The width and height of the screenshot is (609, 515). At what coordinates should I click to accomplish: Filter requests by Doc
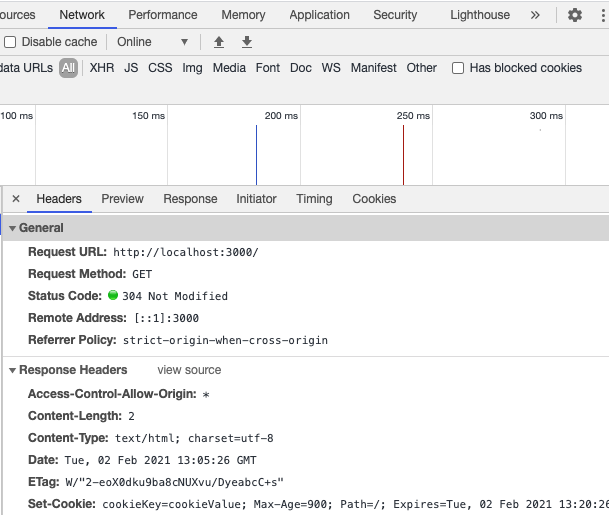pyautogui.click(x=301, y=68)
